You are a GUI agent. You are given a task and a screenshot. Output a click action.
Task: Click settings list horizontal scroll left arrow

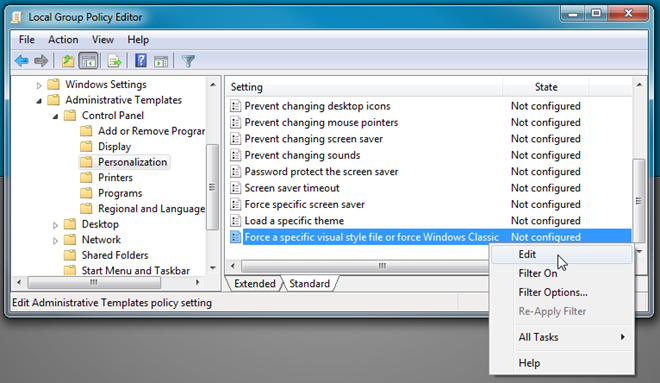(233, 266)
